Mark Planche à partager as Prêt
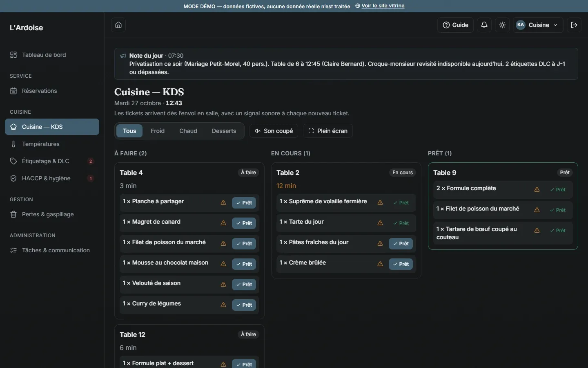588x368 pixels. (x=244, y=203)
